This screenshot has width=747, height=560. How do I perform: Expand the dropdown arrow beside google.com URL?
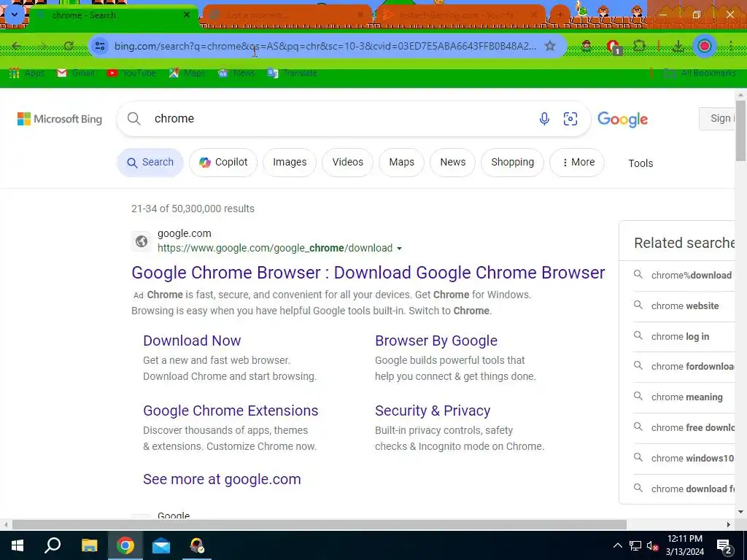399,249
